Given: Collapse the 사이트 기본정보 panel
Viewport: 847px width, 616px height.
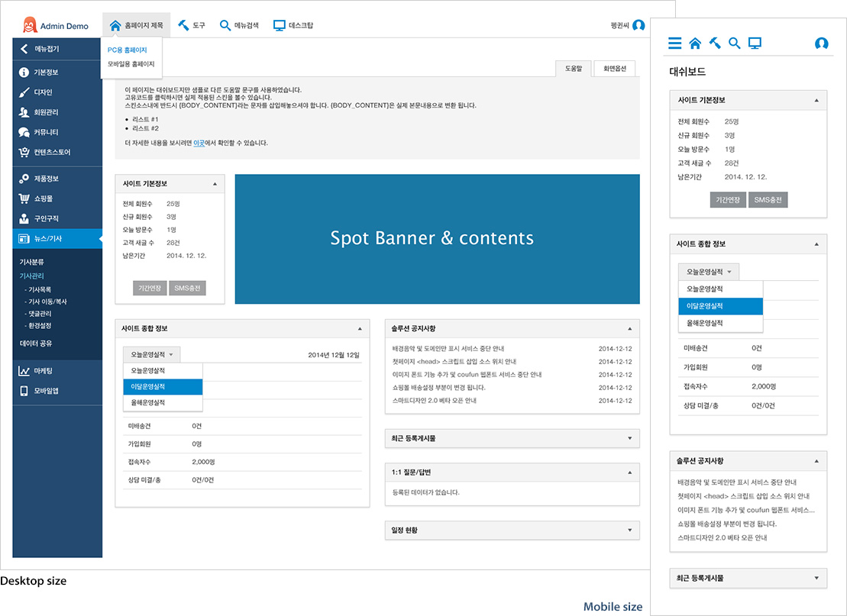Looking at the screenshot, I should 215,183.
